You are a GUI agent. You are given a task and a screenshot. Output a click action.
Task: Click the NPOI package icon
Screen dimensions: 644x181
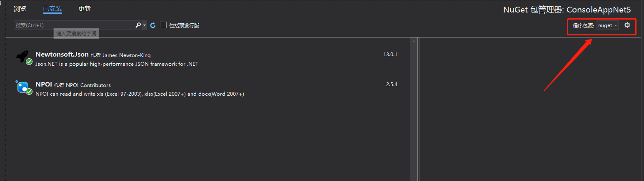click(22, 87)
